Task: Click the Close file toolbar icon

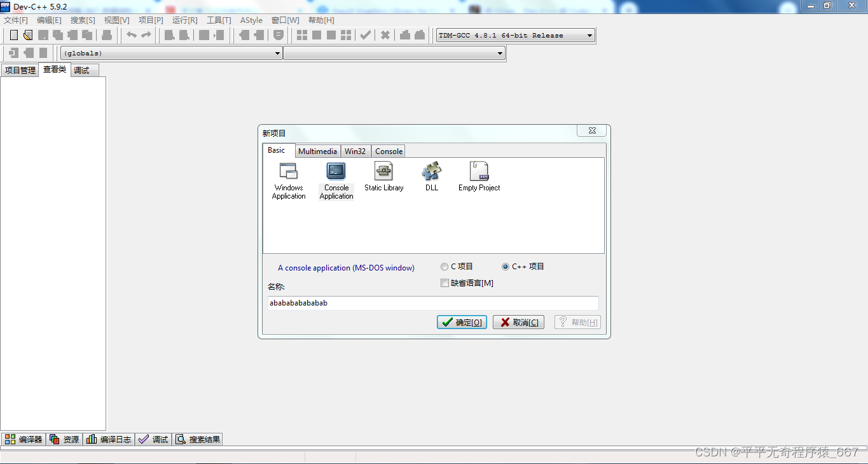Action: pos(72,35)
